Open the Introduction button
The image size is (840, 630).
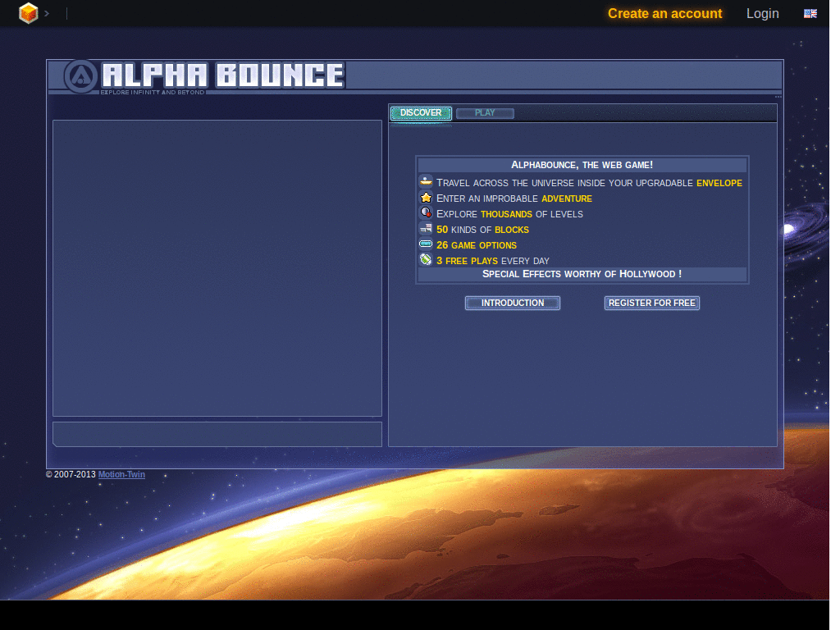[x=513, y=304]
